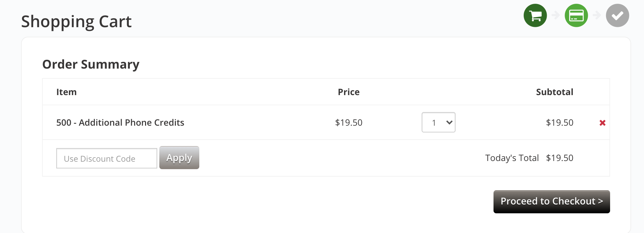The width and height of the screenshot is (644, 233).
Task: Click the Today's Total label
Action: coord(512,158)
